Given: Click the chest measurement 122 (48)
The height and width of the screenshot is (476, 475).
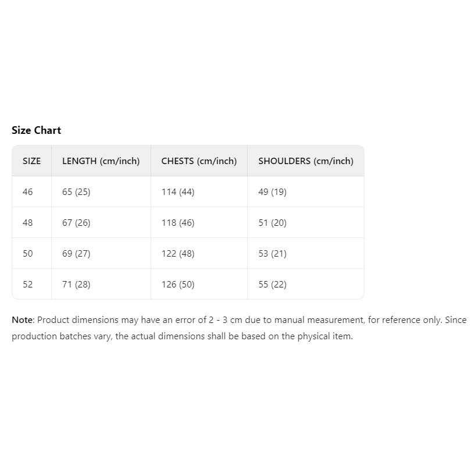Looking at the screenshot, I should pos(178,254).
